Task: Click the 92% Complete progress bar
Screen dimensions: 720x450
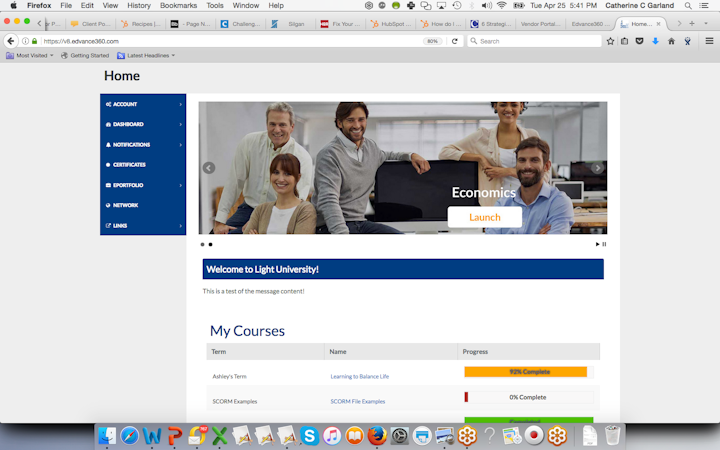Action: pos(529,372)
